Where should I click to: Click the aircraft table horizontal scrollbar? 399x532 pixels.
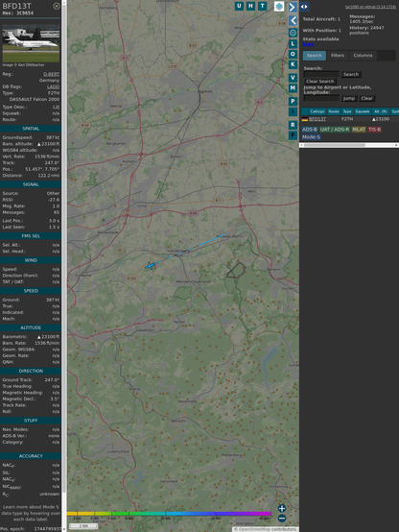point(335,145)
